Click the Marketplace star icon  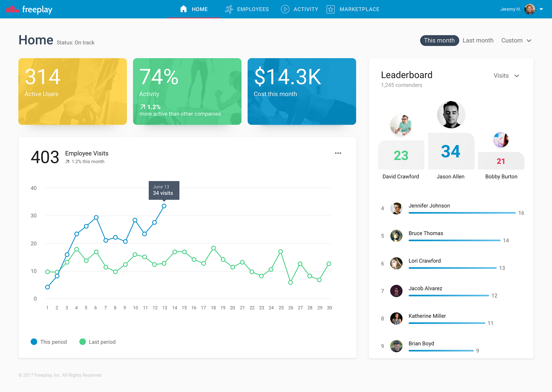click(330, 9)
